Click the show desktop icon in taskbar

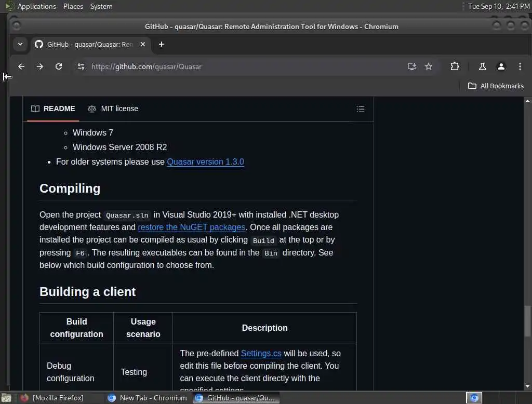[x=6, y=398]
